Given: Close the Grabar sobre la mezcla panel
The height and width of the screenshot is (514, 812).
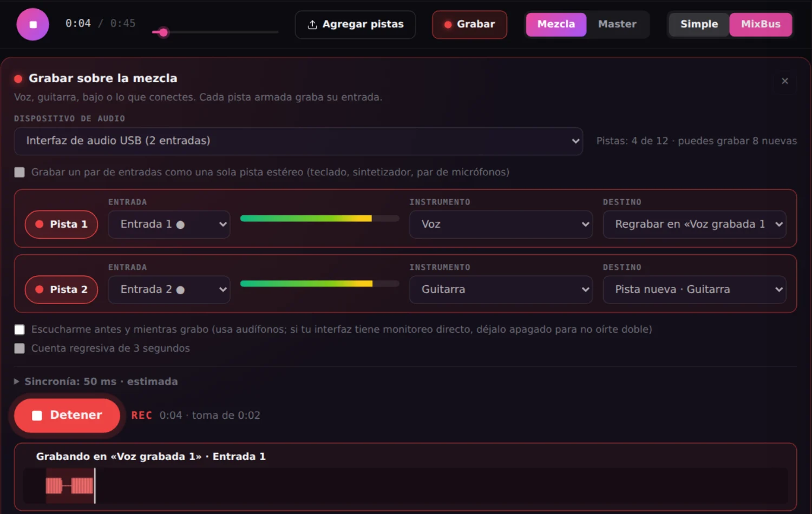Looking at the screenshot, I should pos(785,81).
